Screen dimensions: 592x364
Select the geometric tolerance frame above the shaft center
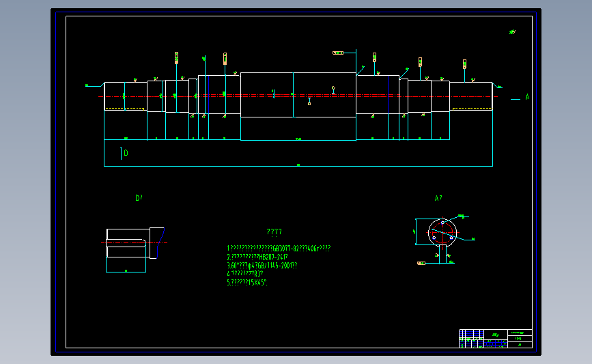(338, 53)
